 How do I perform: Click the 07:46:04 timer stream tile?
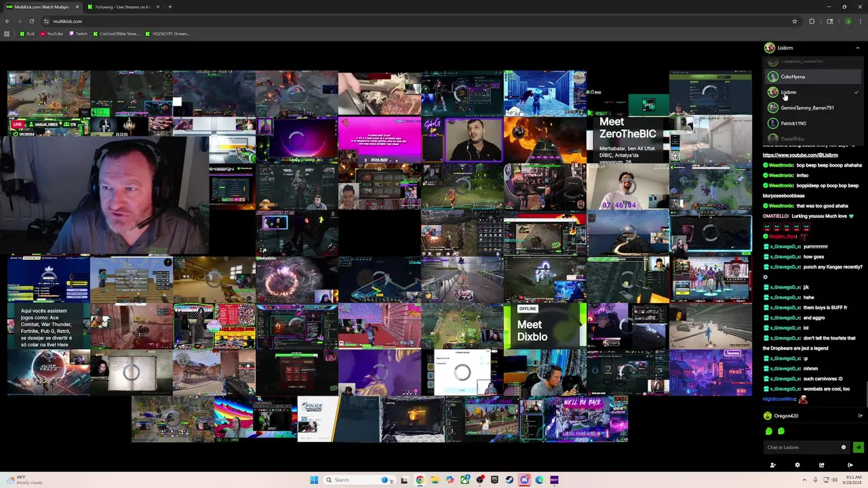(x=628, y=186)
